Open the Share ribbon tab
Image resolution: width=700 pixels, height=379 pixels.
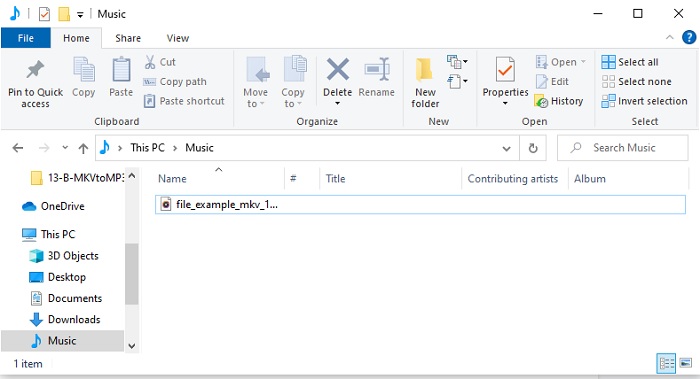pyautogui.click(x=128, y=38)
